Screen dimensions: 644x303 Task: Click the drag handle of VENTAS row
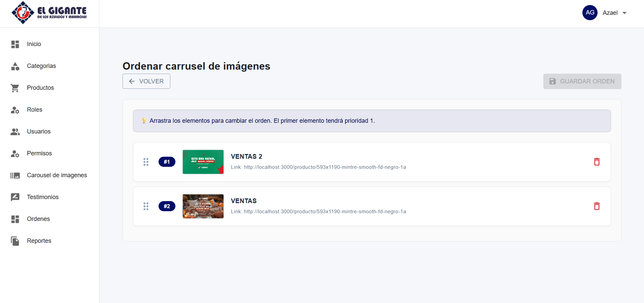pyautogui.click(x=146, y=206)
